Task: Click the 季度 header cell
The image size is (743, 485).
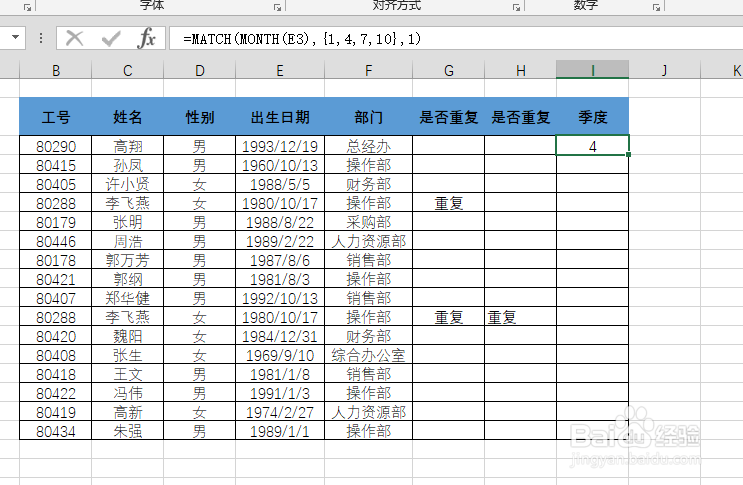Action: click(x=593, y=117)
